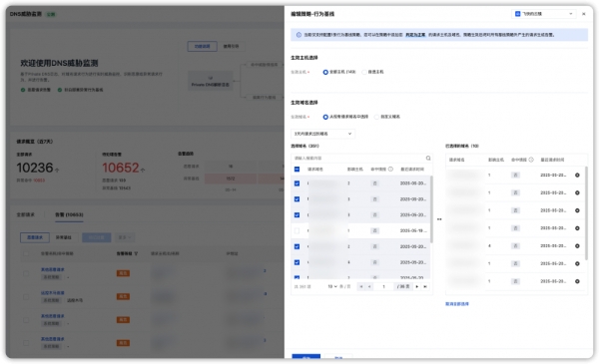Click the blue account avatar icon in the top selector
The width and height of the screenshot is (599, 364).
click(517, 14)
